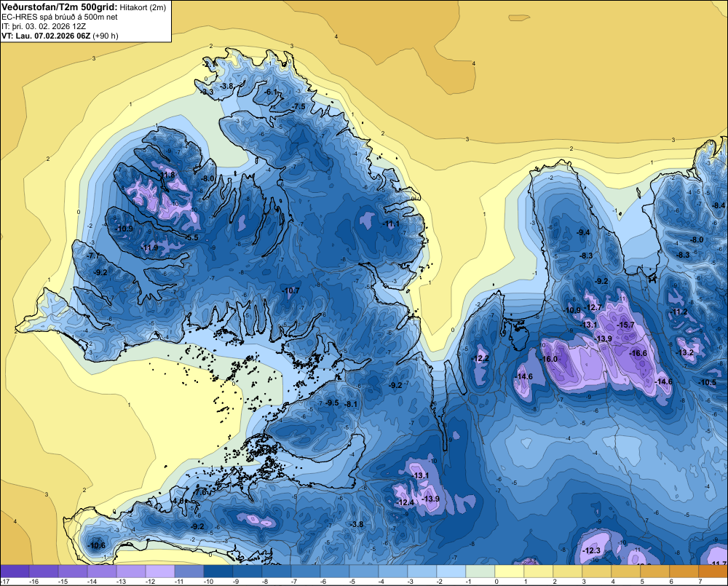Click the '-8' label on the color scale
The width and height of the screenshot is (728, 586).
pos(266,582)
